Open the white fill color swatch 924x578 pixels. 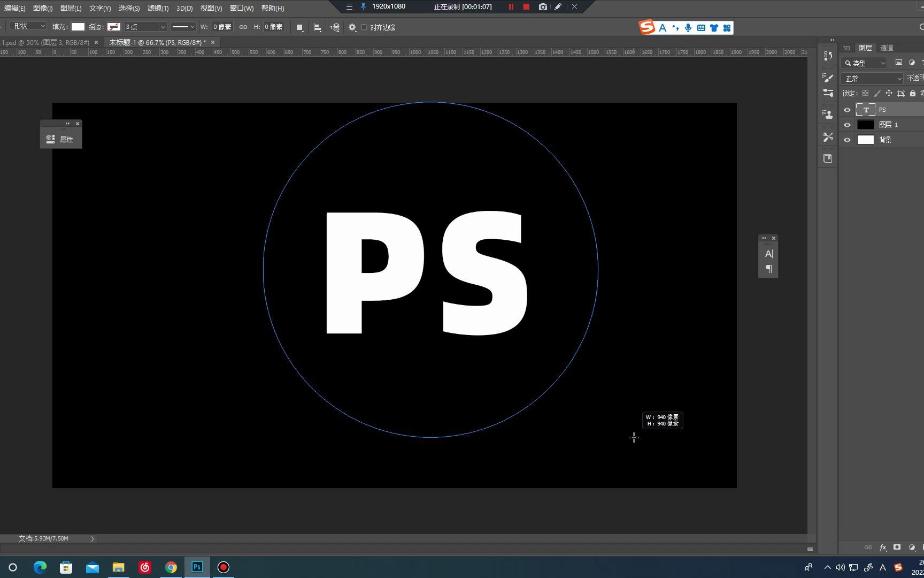pyautogui.click(x=78, y=26)
